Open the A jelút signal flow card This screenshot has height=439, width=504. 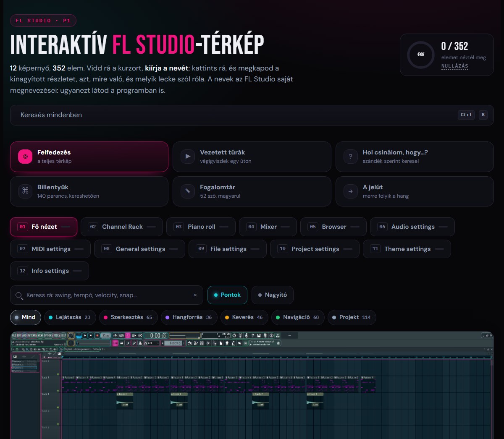(x=415, y=191)
